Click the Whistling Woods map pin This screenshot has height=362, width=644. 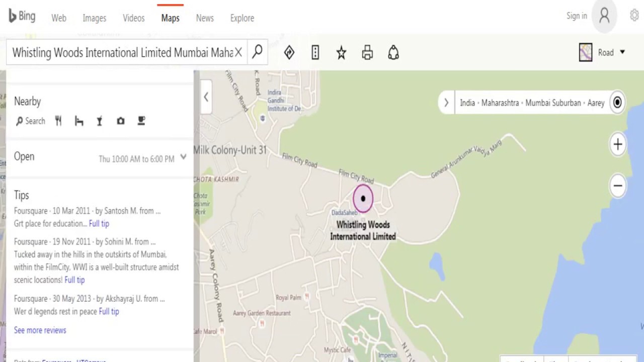(x=363, y=199)
